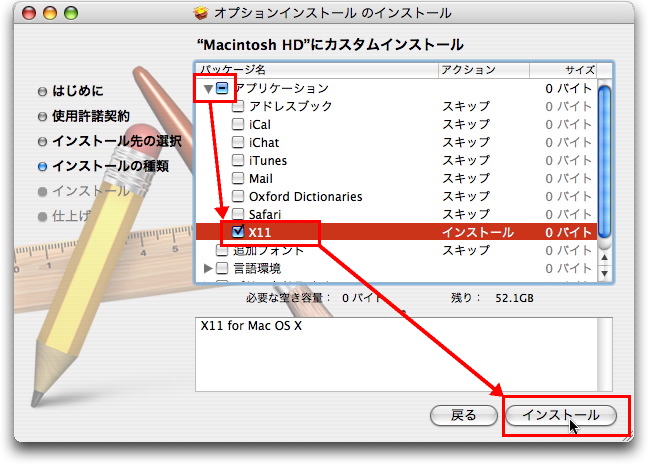The image size is (648, 465).
Task: Click the X11 for Mac OS X description
Action: 251,326
